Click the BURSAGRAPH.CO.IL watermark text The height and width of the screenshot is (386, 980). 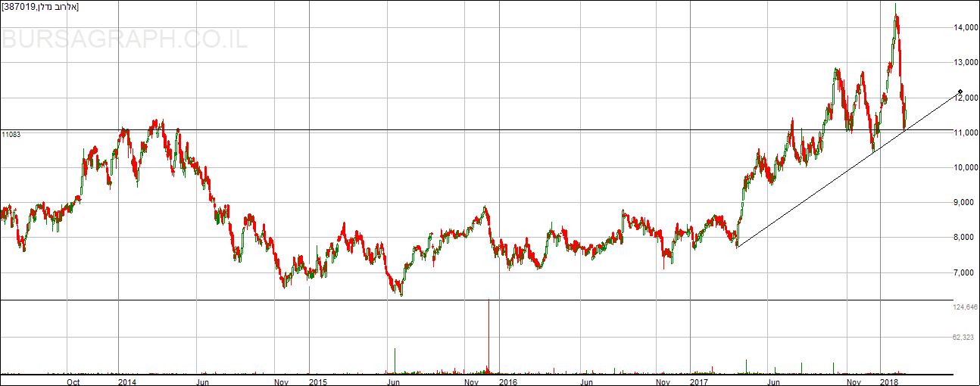124,39
